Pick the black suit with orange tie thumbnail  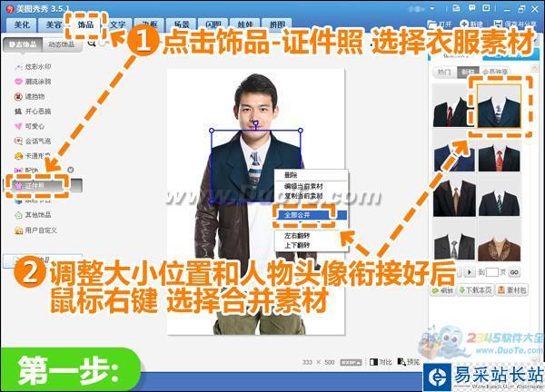499,151
